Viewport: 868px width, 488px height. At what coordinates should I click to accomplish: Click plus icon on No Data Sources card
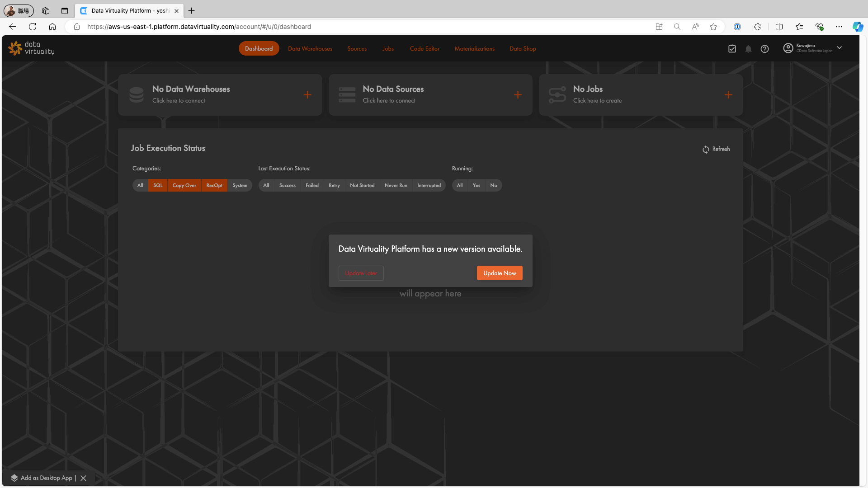click(x=518, y=95)
